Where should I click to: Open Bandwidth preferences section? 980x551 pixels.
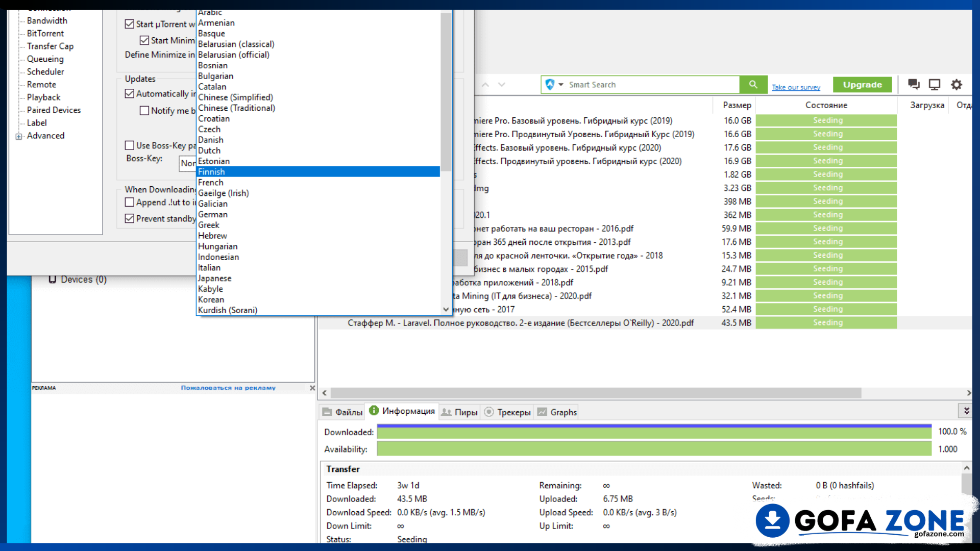pyautogui.click(x=47, y=20)
